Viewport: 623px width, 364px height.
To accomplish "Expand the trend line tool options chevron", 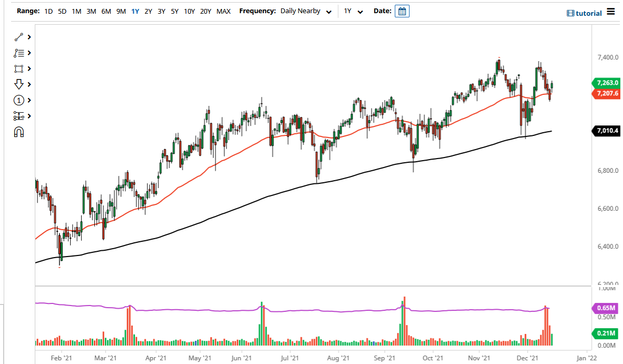I will [x=29, y=37].
